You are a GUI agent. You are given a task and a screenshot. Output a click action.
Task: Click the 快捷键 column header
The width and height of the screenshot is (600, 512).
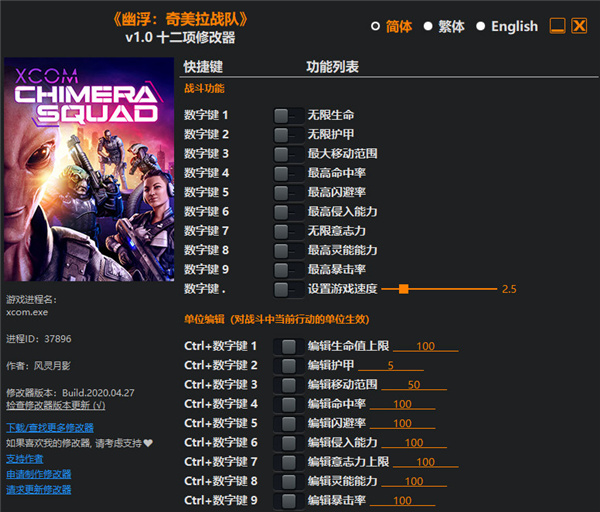point(203,67)
